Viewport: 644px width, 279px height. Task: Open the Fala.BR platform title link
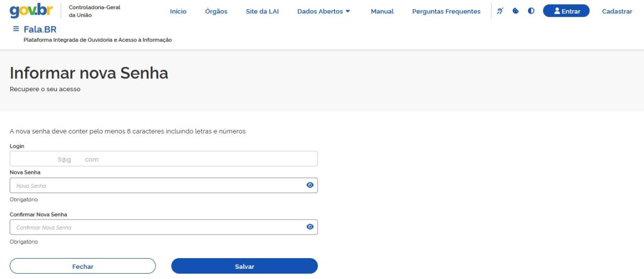(40, 30)
